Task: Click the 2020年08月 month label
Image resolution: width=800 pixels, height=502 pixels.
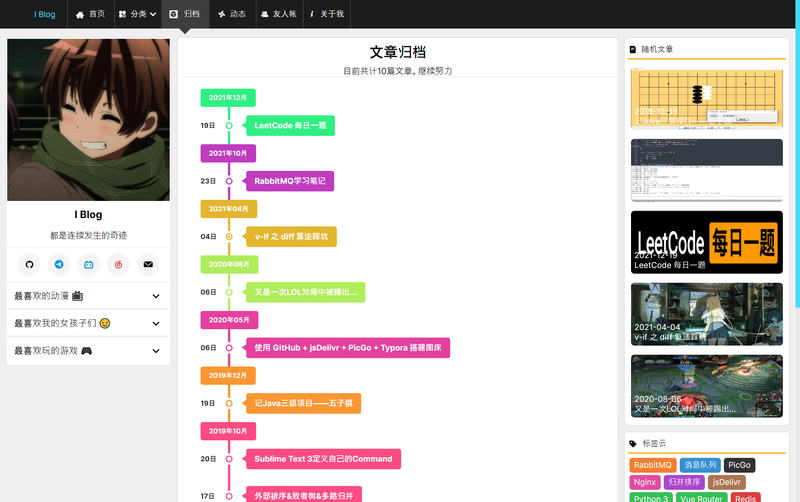Action: click(x=229, y=264)
